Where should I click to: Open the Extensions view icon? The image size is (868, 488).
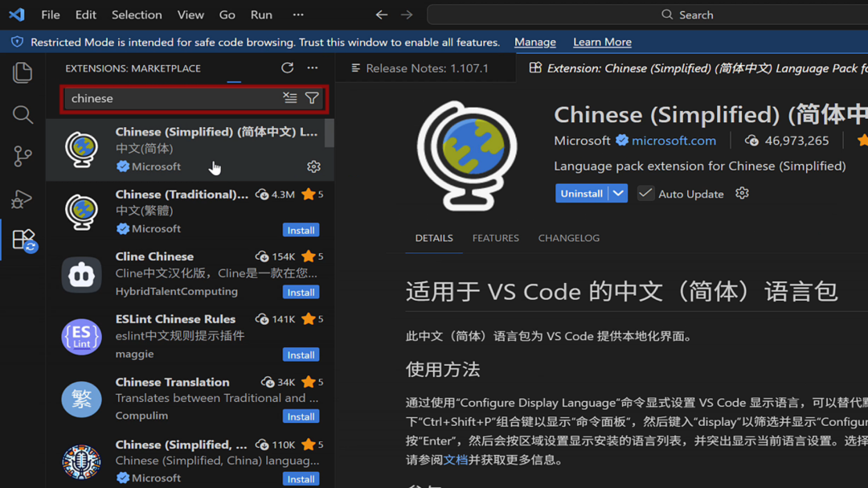pyautogui.click(x=24, y=240)
